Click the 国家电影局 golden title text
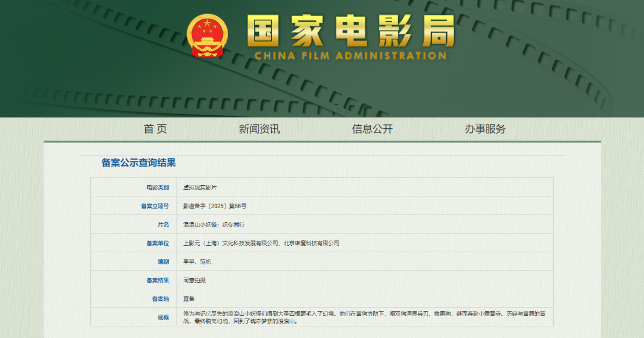Screen dimensions: 644x338 click(350, 30)
